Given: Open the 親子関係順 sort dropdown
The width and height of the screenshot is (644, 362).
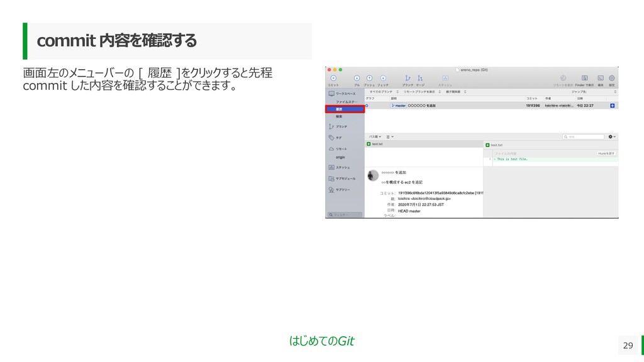Looking at the screenshot, I should tap(455, 92).
